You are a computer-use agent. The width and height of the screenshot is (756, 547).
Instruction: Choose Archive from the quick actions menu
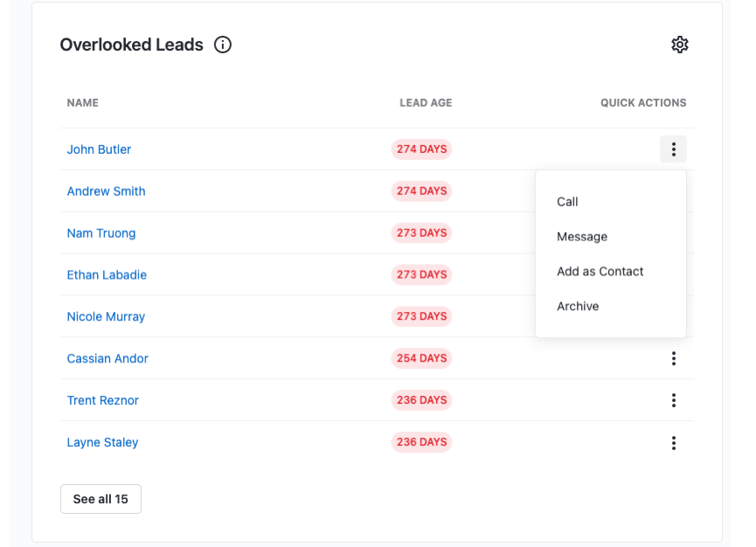(578, 307)
